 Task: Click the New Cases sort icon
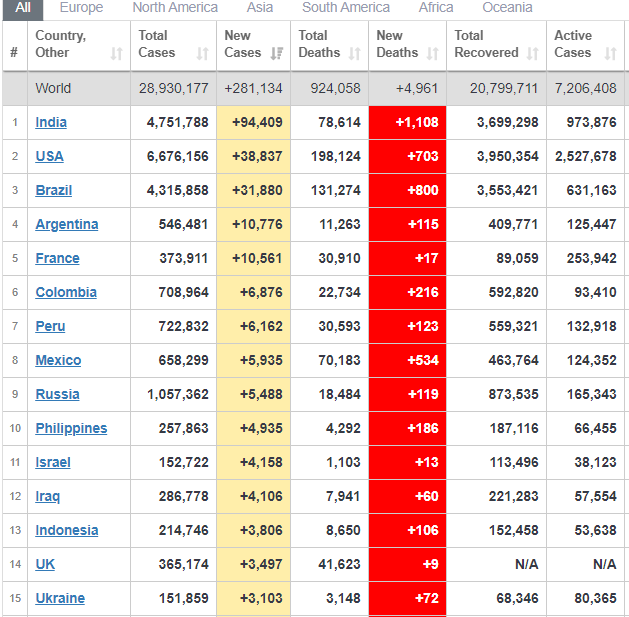(x=277, y=53)
